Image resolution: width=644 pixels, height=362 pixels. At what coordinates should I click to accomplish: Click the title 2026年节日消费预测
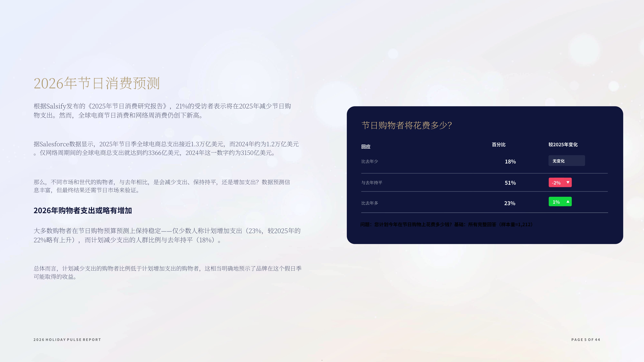[x=96, y=83]
